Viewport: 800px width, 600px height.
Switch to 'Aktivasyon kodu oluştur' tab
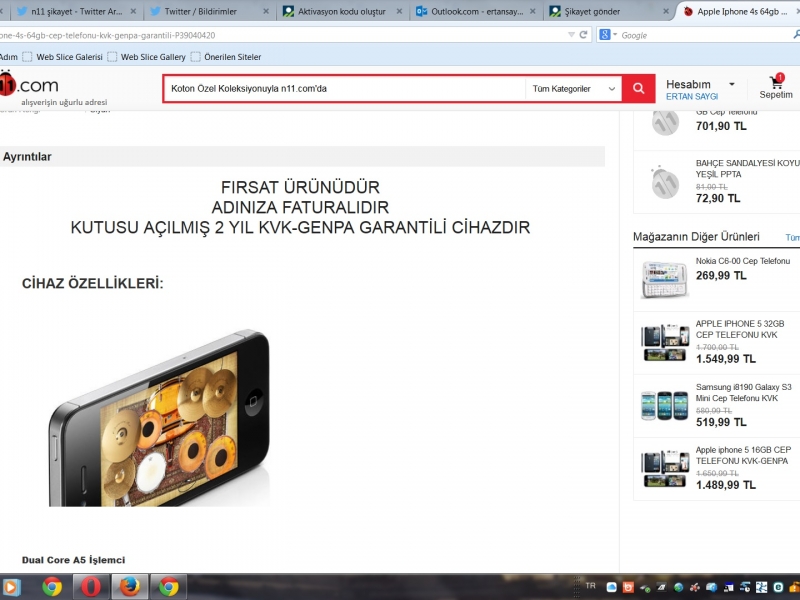(x=343, y=11)
